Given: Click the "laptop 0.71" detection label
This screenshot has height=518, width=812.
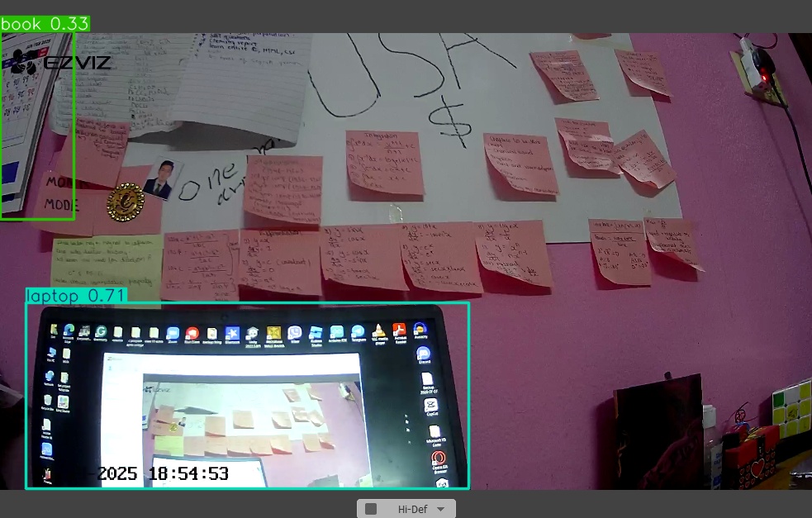Looking at the screenshot, I should [76, 296].
